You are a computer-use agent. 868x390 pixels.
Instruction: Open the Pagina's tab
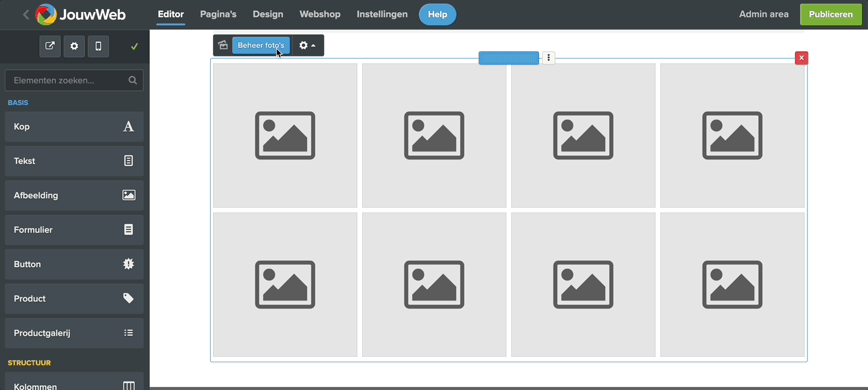[219, 14]
